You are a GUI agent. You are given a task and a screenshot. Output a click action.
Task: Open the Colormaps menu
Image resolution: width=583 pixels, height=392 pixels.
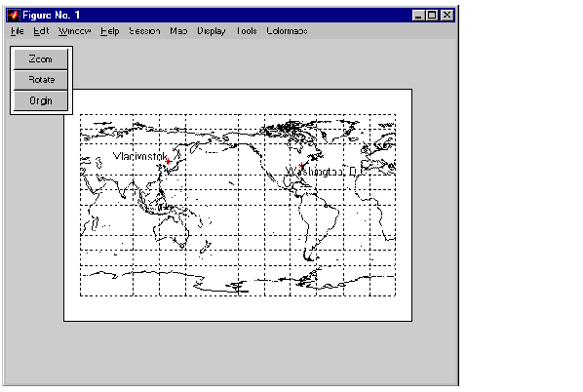coord(287,31)
